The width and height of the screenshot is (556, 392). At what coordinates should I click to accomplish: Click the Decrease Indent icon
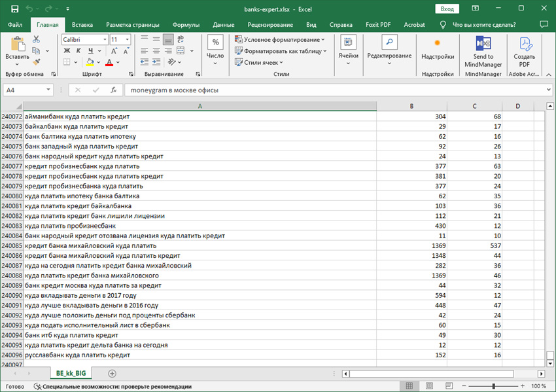tap(145, 62)
